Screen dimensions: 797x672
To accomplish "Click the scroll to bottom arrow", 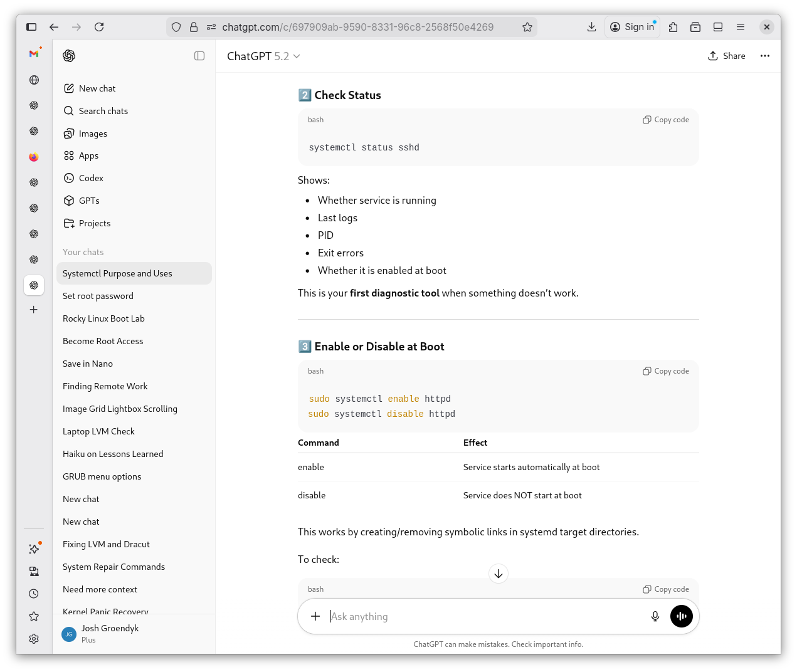I will click(499, 574).
